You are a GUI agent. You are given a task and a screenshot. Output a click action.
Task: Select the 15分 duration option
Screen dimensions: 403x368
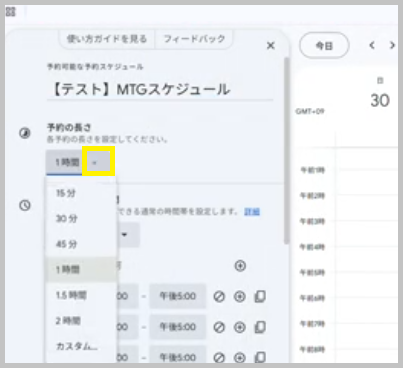[x=80, y=193]
